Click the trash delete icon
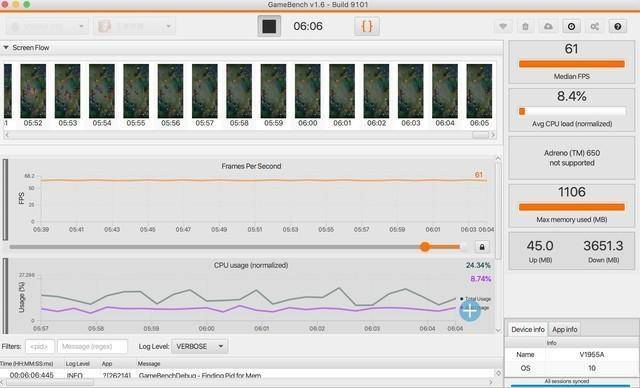640x388 pixels. [x=526, y=27]
